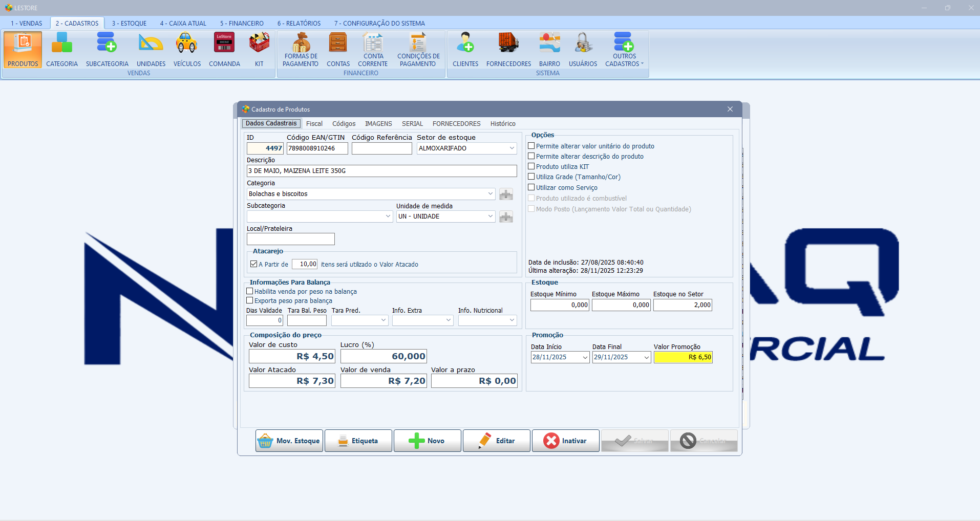The image size is (980, 521).
Task: Enable Permite alterar valor unitário do produto
Action: point(531,146)
